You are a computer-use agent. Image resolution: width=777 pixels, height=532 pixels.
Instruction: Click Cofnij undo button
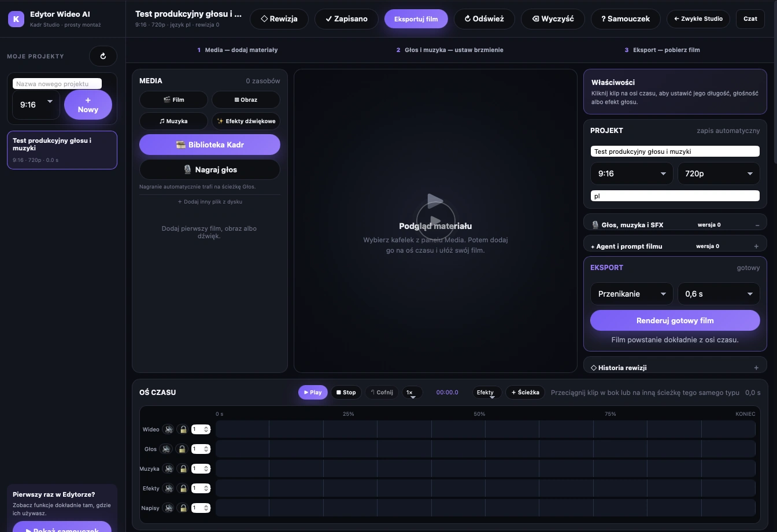point(382,392)
